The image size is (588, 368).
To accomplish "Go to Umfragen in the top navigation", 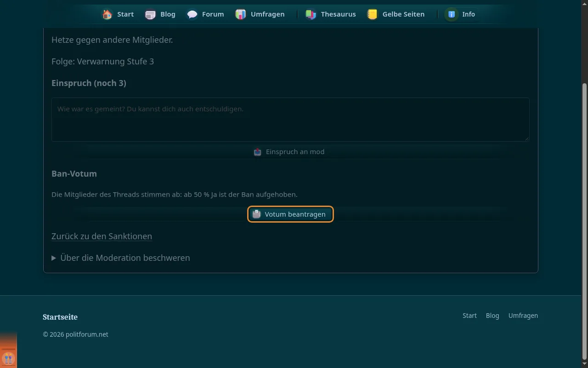I will pos(260,14).
